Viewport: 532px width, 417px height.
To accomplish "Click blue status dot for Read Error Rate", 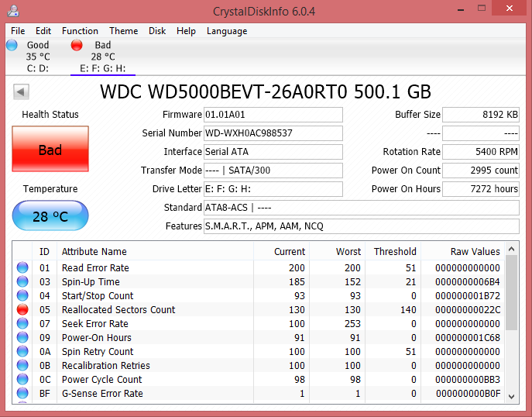I will point(22,267).
